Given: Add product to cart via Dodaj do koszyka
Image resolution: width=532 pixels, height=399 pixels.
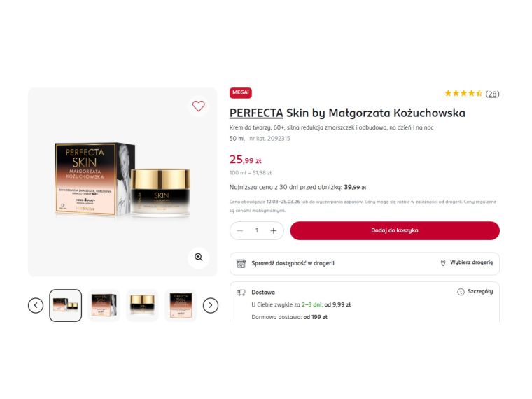Looking at the screenshot, I should tap(395, 231).
